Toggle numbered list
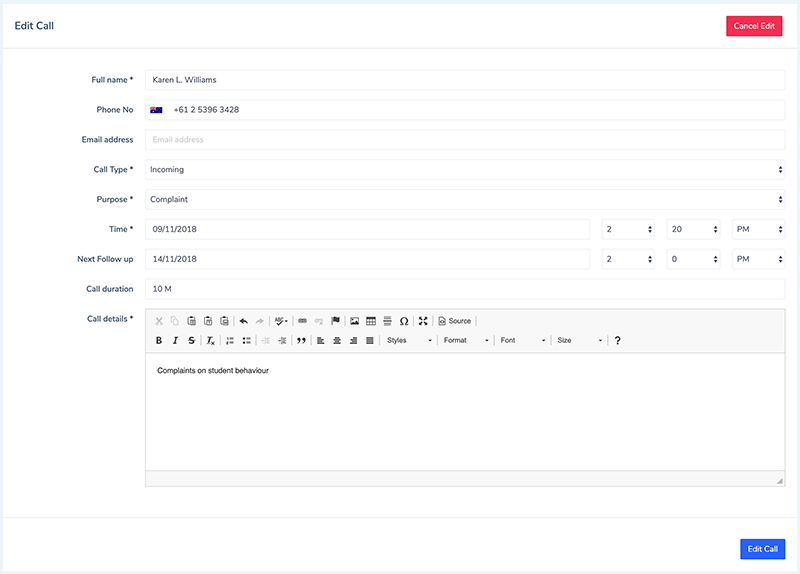 [230, 340]
